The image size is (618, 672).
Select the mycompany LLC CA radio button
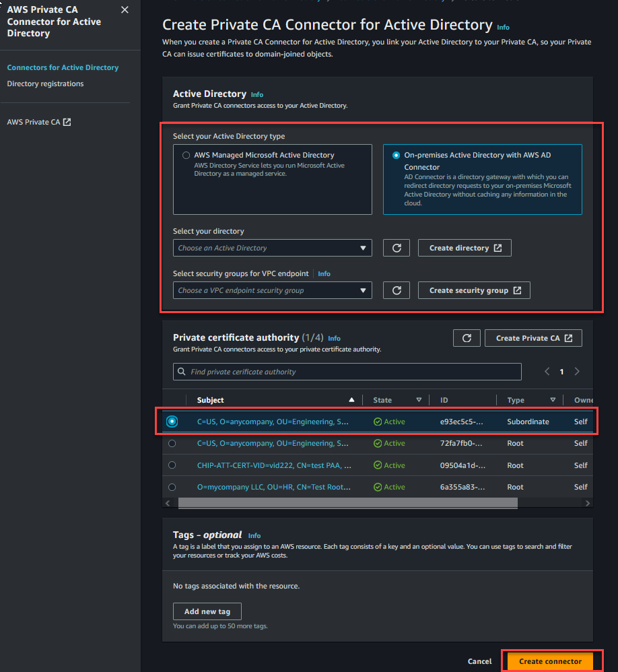click(172, 488)
